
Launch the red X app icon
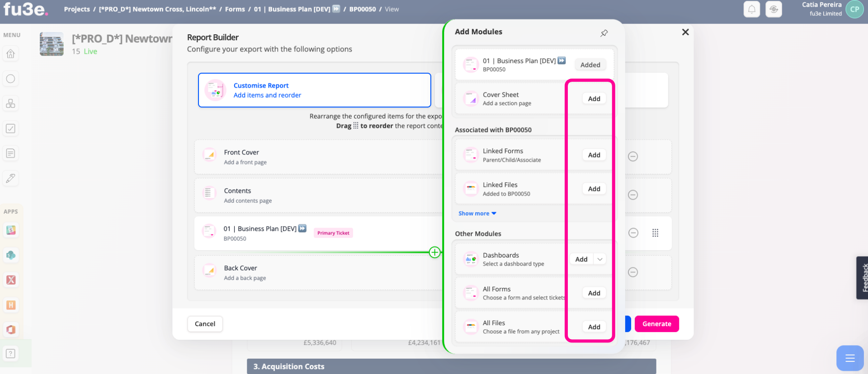click(11, 280)
